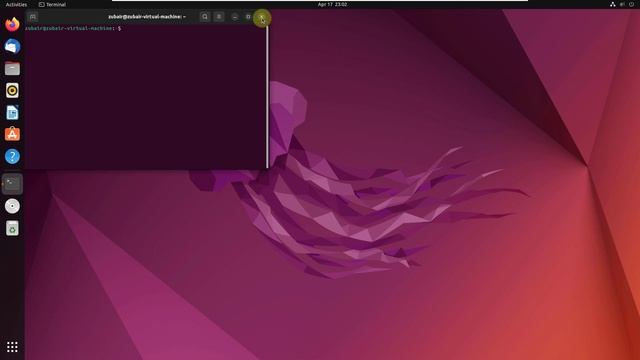Screen dimensions: 640x360
Task: Click Activities in the top bar
Action: [x=16, y=4]
